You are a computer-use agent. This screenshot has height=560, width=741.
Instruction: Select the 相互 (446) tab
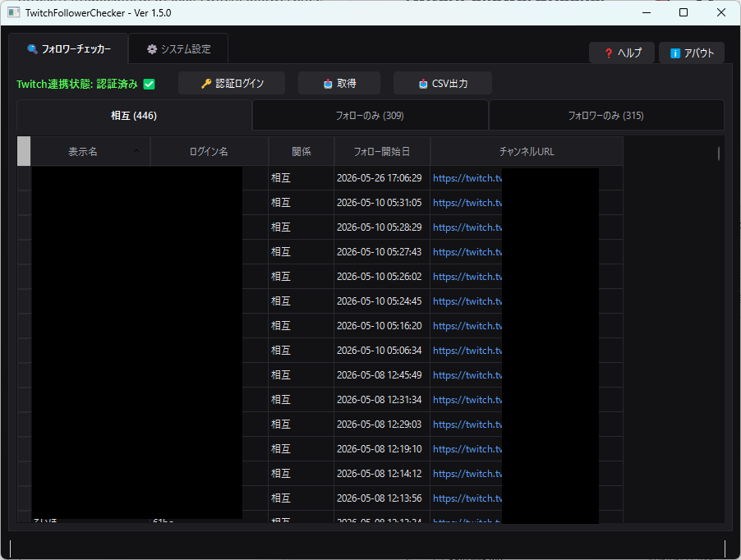coord(134,115)
